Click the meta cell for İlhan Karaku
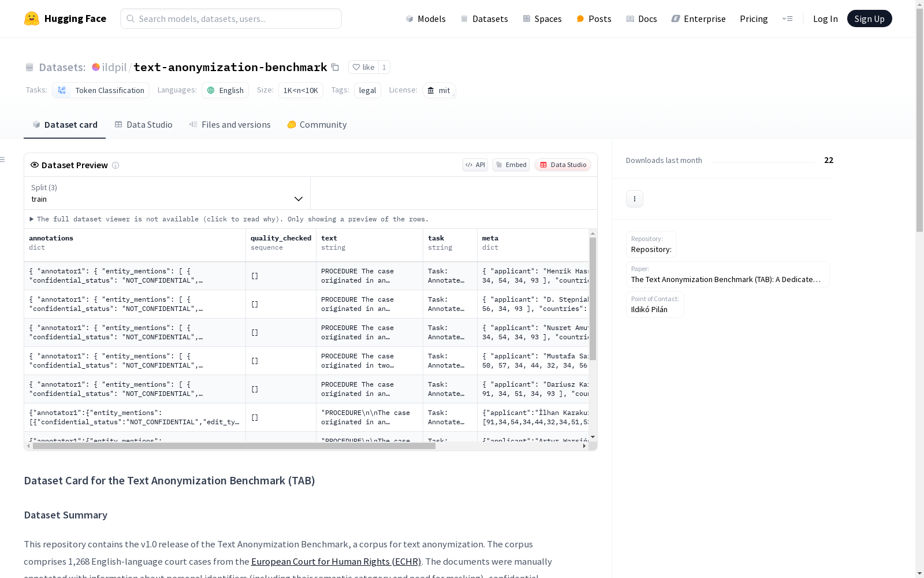The width and height of the screenshot is (924, 578). [x=533, y=417]
